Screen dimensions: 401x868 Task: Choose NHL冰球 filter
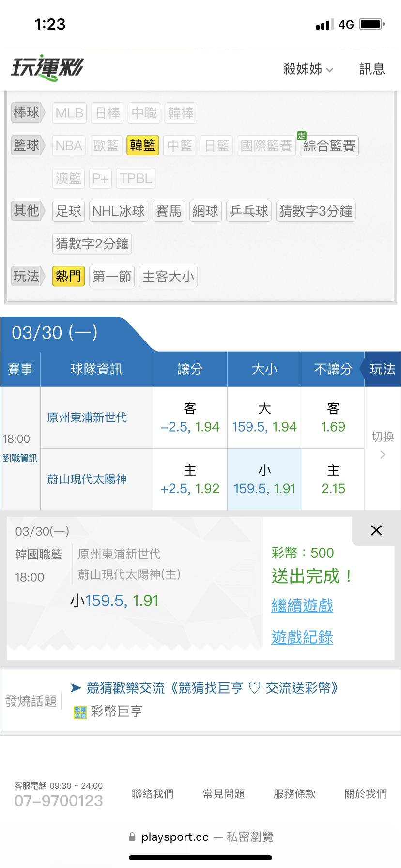click(x=119, y=211)
